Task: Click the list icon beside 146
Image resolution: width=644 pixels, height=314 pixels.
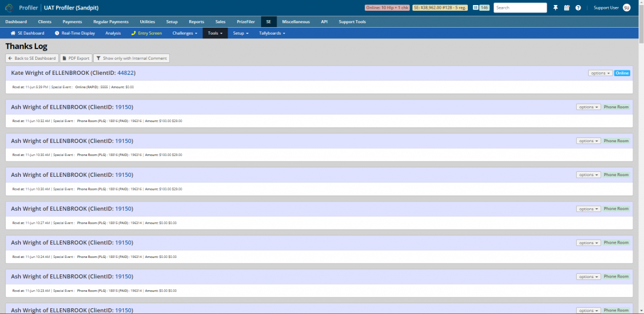Action: point(475,8)
